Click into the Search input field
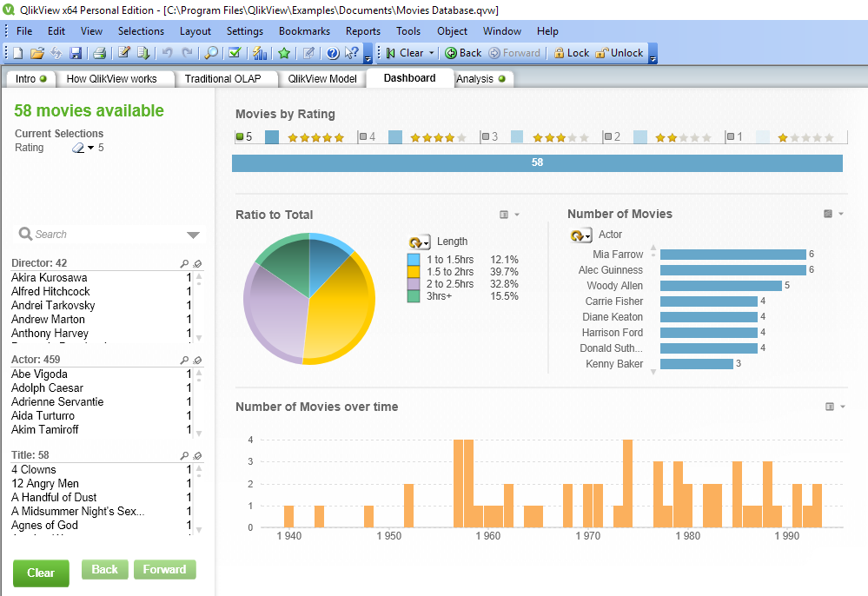The image size is (868, 596). pyautogui.click(x=108, y=235)
